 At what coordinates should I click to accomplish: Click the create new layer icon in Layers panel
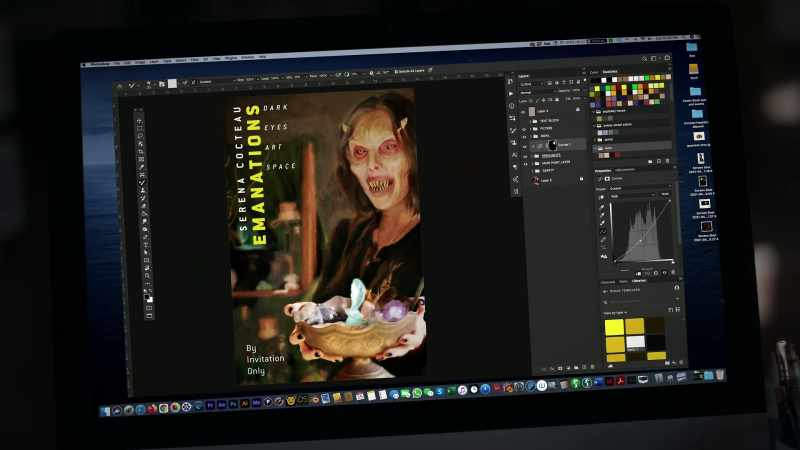584,367
